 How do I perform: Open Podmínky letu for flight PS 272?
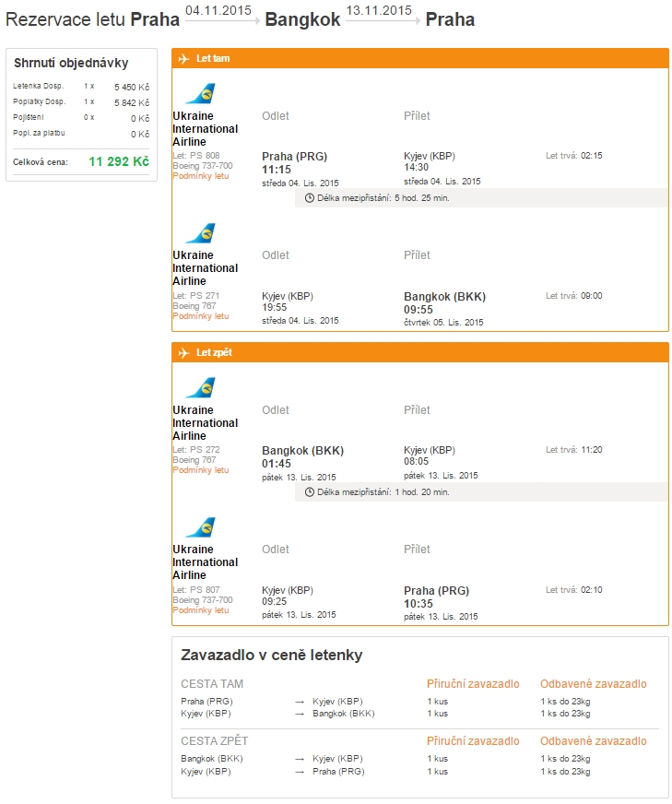201,469
